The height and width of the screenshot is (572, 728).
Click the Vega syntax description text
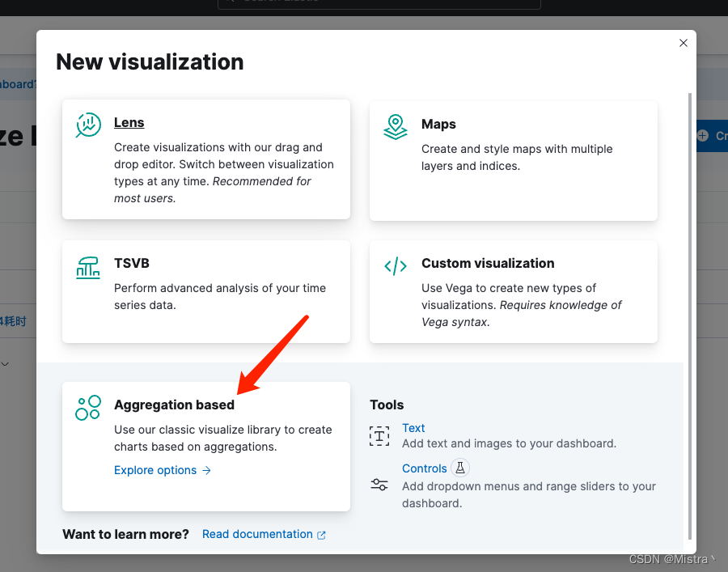(522, 305)
